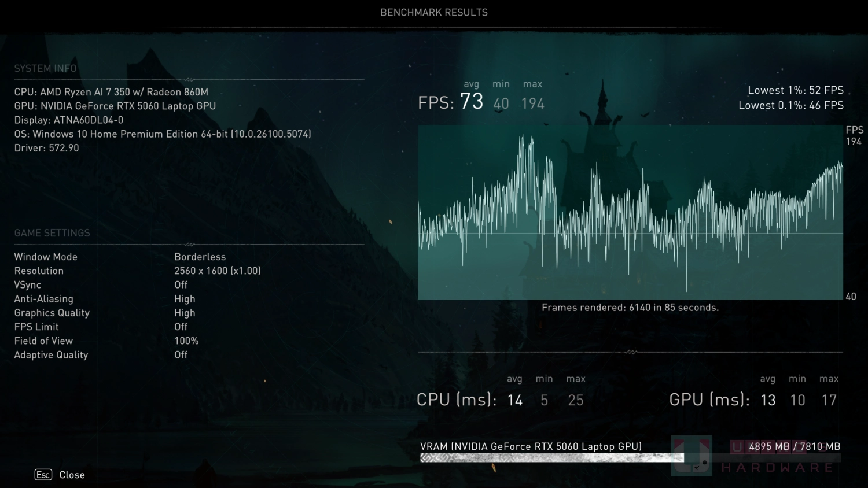
Task: Click the Resolution label
Action: tap(39, 271)
